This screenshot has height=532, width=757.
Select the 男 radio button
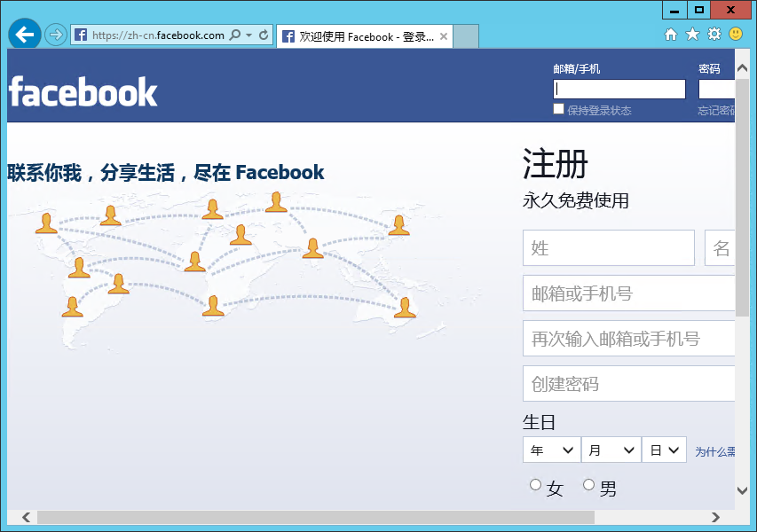click(x=588, y=485)
